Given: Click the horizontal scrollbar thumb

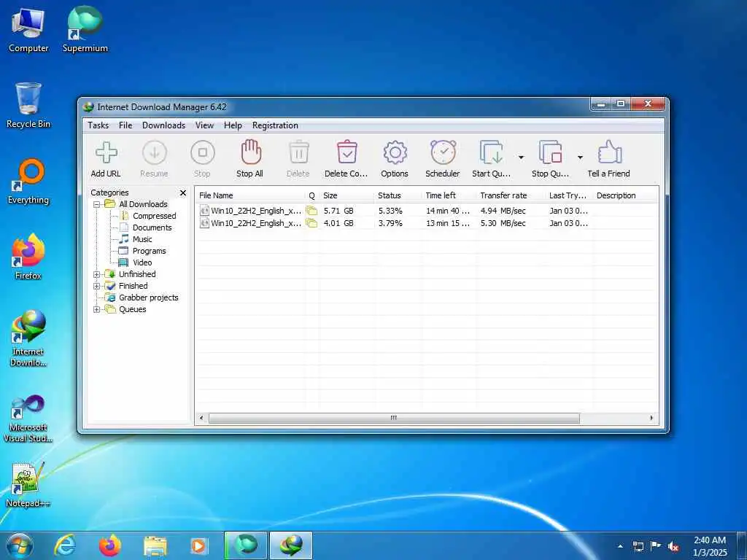Looking at the screenshot, I should click(394, 418).
